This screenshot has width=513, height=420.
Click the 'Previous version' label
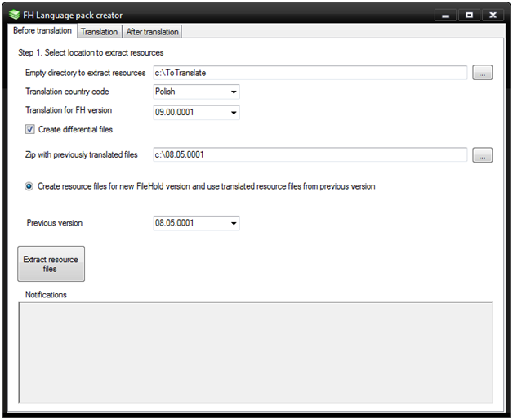tap(54, 223)
